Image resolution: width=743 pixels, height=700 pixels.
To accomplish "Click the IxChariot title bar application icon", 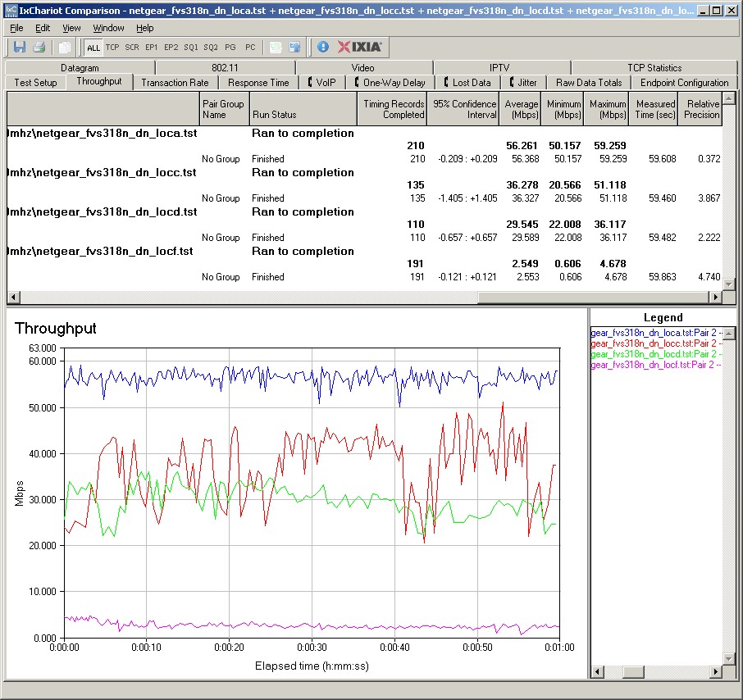I will 11,10.
